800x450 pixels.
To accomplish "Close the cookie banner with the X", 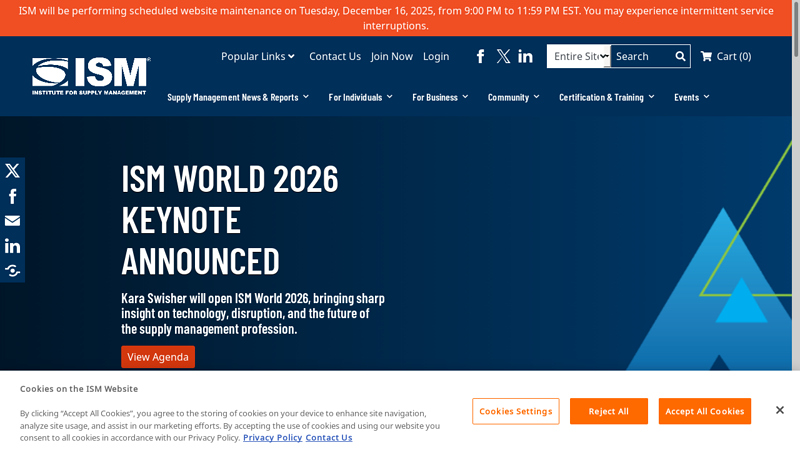I will tap(780, 410).
